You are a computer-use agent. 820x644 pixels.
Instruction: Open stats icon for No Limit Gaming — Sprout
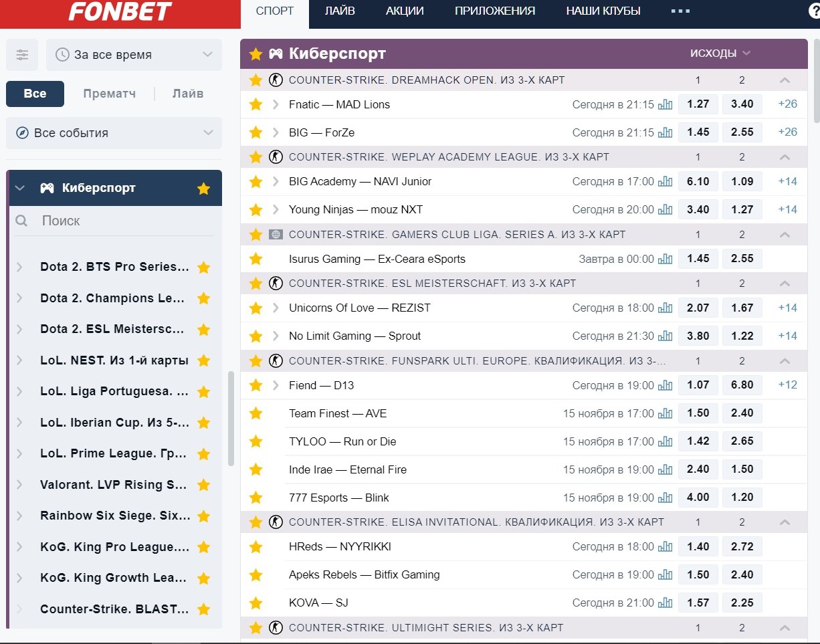pyautogui.click(x=665, y=336)
